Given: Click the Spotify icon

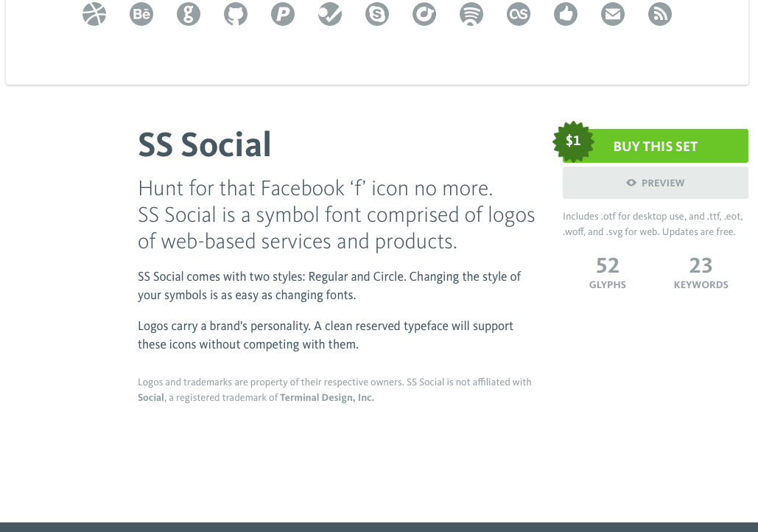Looking at the screenshot, I should pos(471,14).
